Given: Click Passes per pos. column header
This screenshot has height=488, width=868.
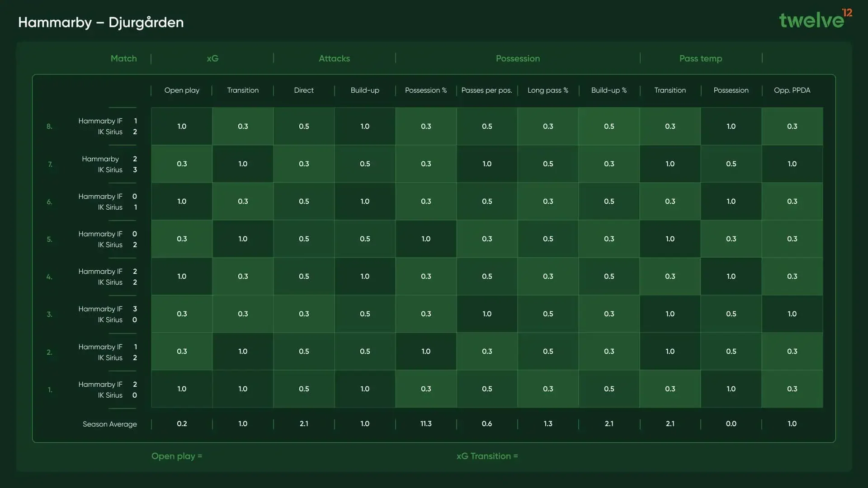Looking at the screenshot, I should (x=486, y=90).
